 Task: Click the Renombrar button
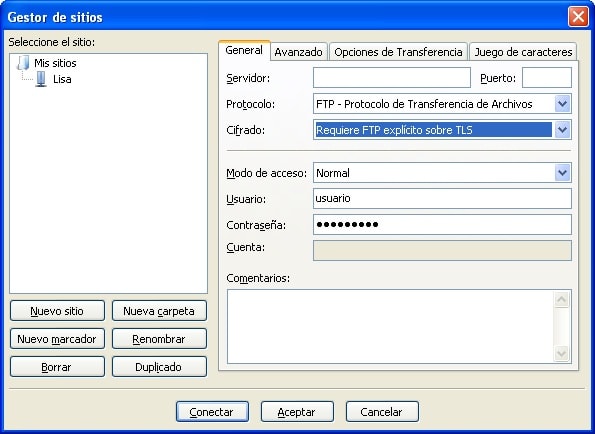coord(159,339)
